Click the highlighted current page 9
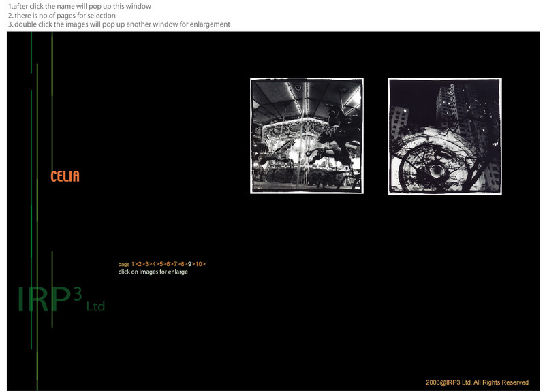Screen dimensions: 545x392 click(x=190, y=264)
